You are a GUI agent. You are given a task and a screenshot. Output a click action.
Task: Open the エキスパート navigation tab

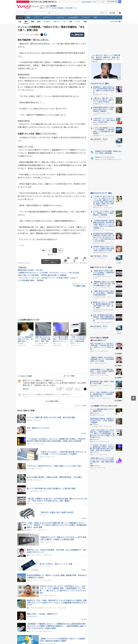tap(48, 17)
